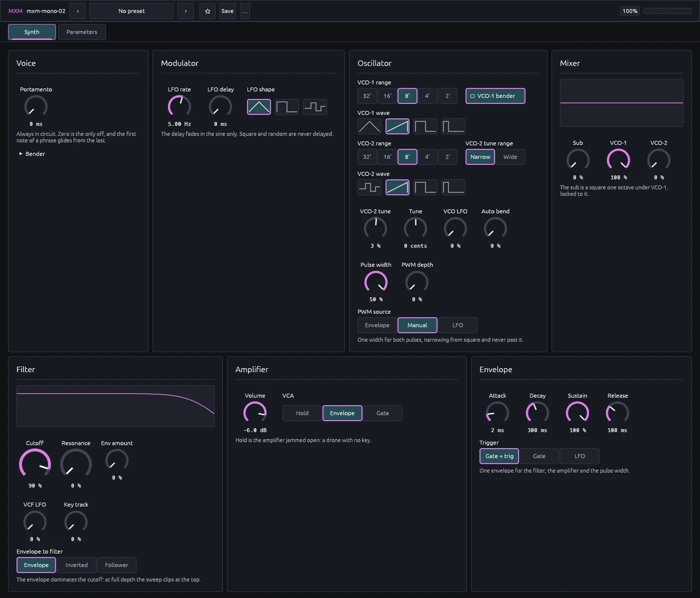This screenshot has height=598, width=700.
Task: Click the Resonance knob
Action: pos(76,464)
